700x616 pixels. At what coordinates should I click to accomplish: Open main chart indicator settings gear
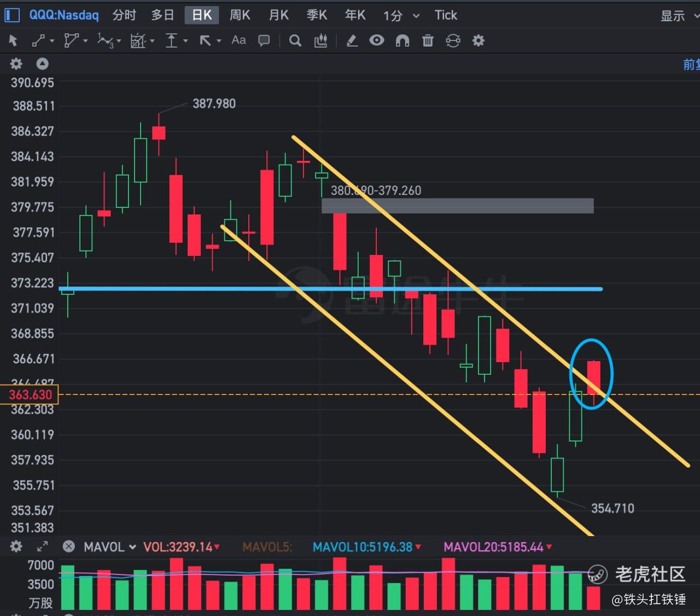pos(16,64)
